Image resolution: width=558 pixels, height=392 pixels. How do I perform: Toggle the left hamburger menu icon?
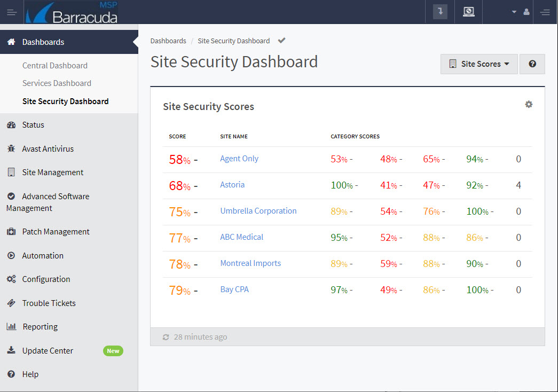click(x=12, y=12)
